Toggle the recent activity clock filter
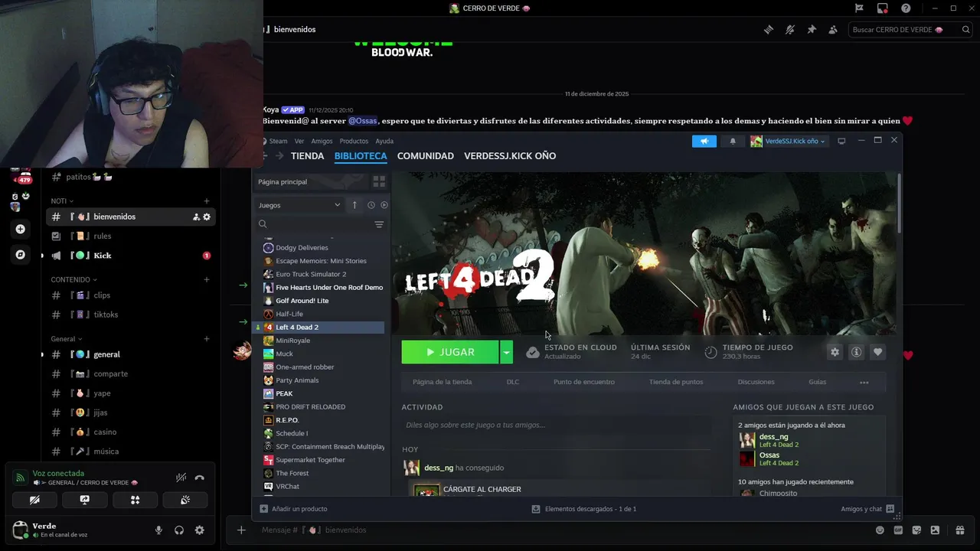This screenshot has width=980, height=551. pos(371,205)
